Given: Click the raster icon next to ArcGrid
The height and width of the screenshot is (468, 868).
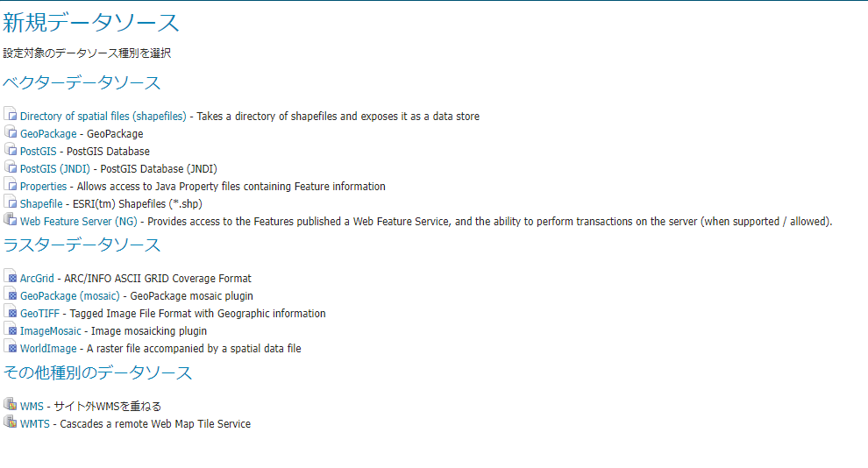Looking at the screenshot, I should (10, 277).
